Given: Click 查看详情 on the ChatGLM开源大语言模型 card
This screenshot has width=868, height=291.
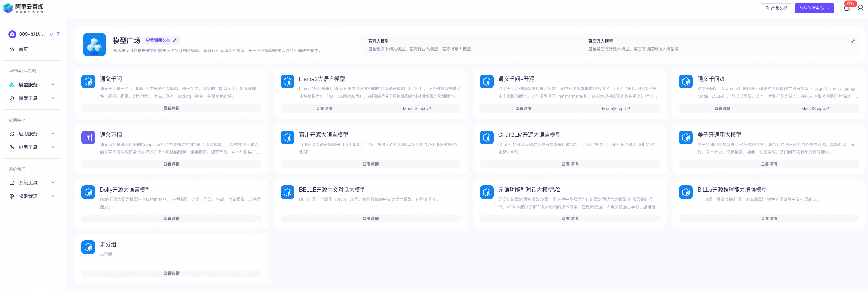Looking at the screenshot, I should coord(570,164).
